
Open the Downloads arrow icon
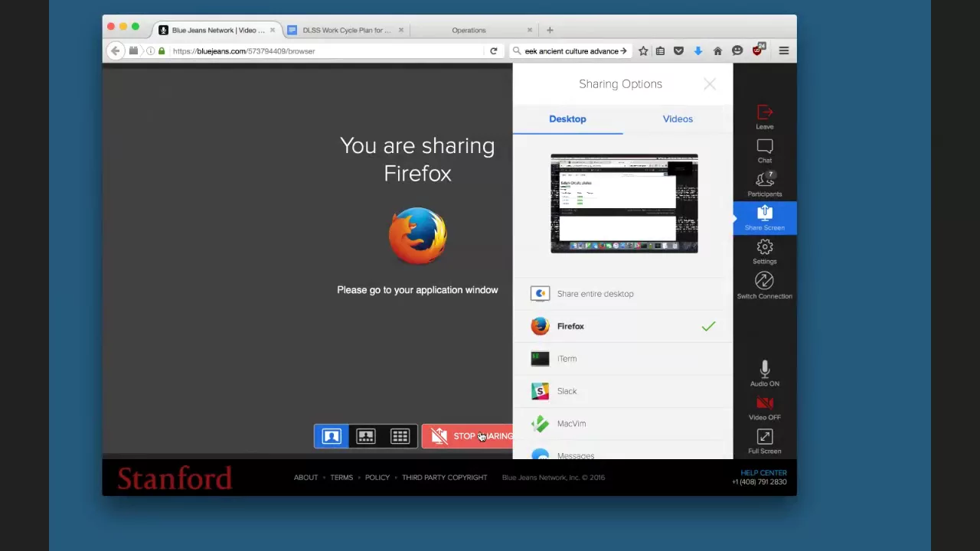(x=697, y=51)
